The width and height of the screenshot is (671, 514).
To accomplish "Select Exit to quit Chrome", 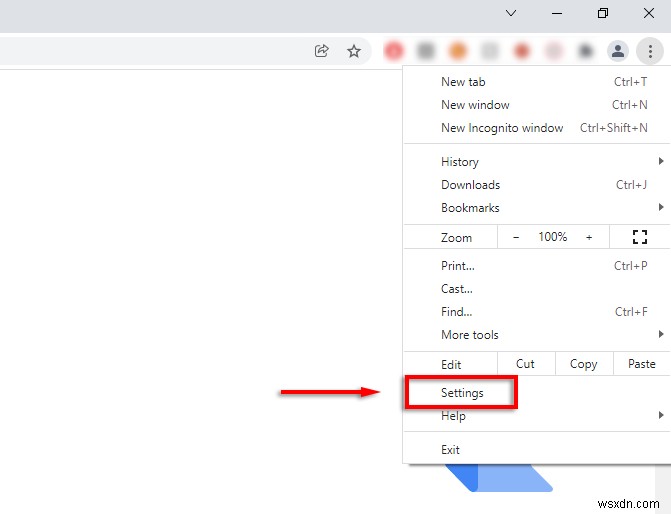I will pyautogui.click(x=537, y=450).
